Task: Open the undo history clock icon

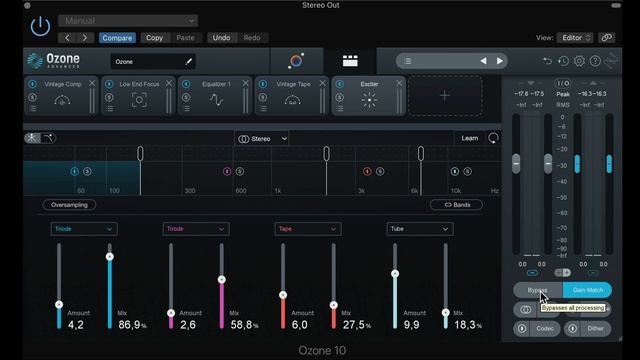Action: 563,61
